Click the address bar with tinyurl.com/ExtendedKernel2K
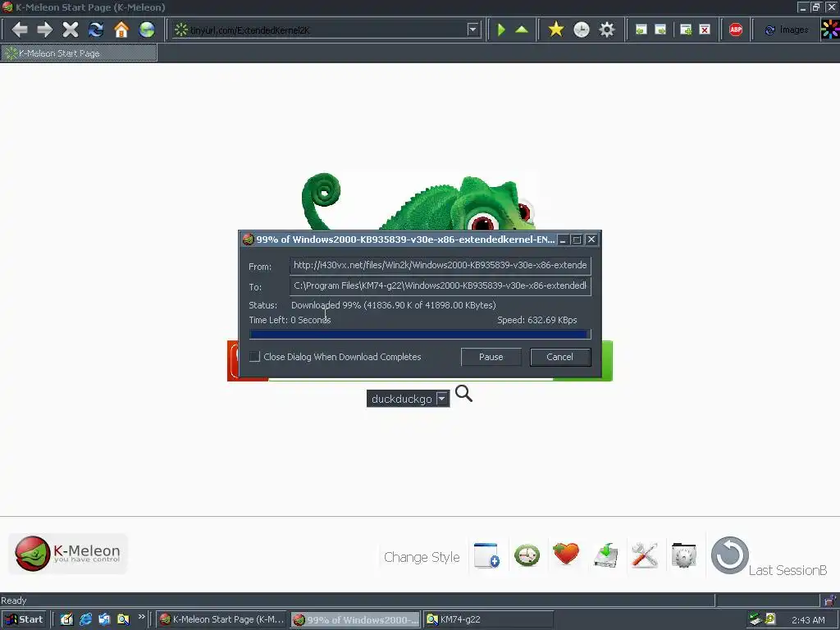Screen dimensions: 840x630 [x=326, y=30]
